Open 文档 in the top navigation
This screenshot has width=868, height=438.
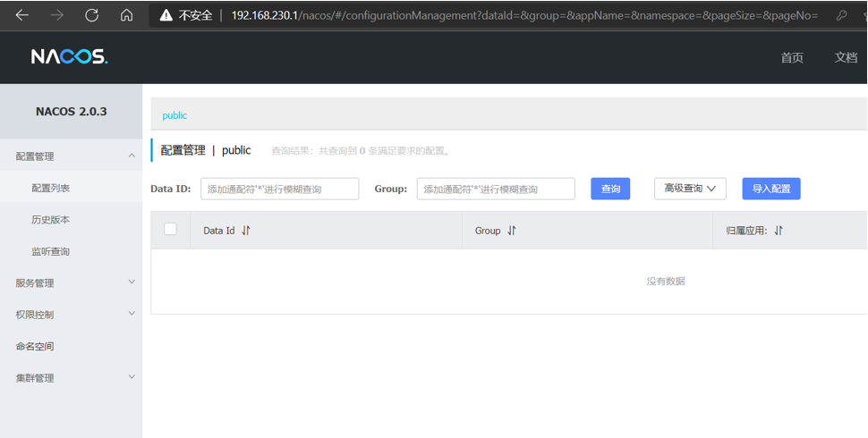tap(846, 57)
